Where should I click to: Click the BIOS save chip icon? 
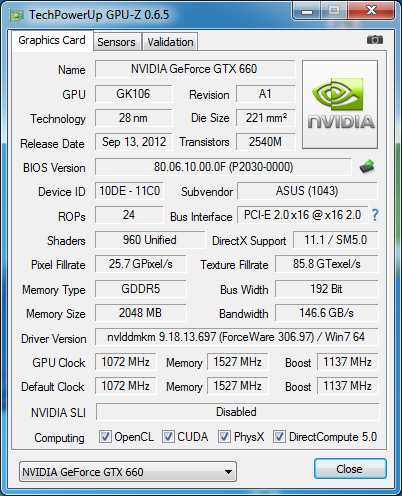(x=367, y=167)
